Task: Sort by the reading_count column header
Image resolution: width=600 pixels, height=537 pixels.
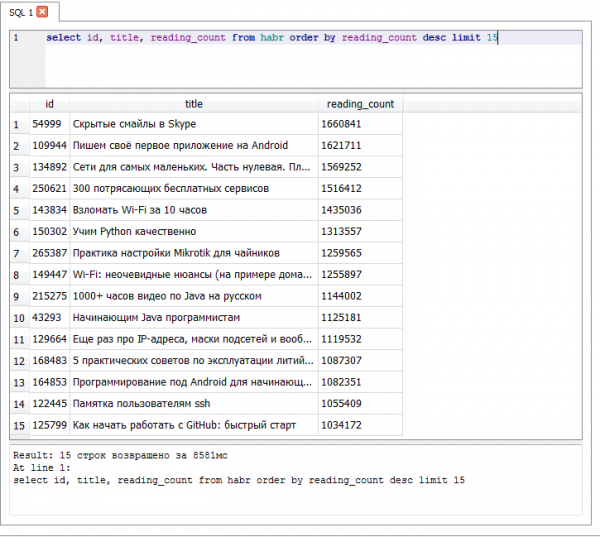Action: pos(360,103)
